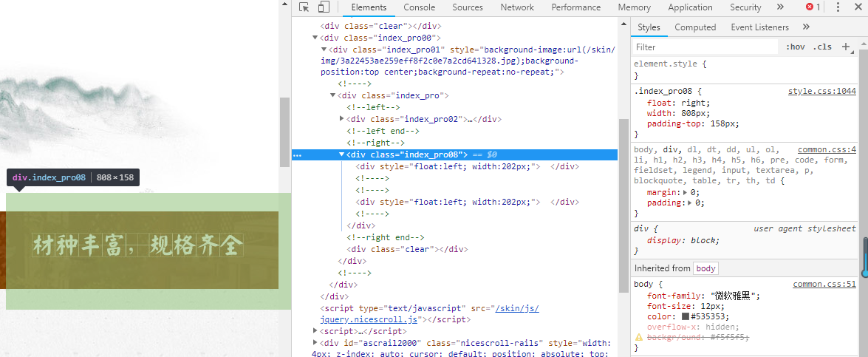The image size is (868, 357).
Task: Select the Computed sidebar tab
Action: [695, 27]
